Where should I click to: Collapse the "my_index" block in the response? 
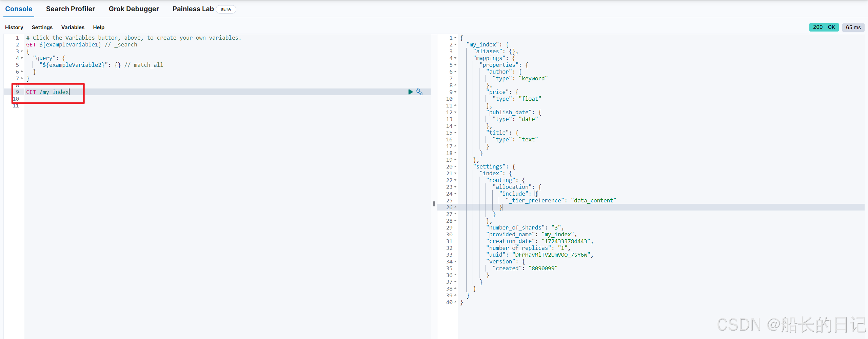[455, 45]
